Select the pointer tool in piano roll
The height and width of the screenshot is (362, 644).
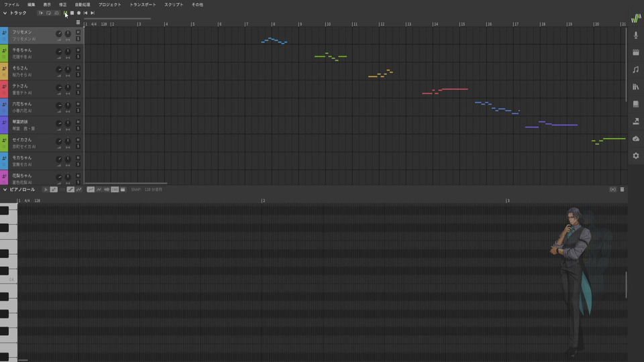pyautogui.click(x=46, y=190)
